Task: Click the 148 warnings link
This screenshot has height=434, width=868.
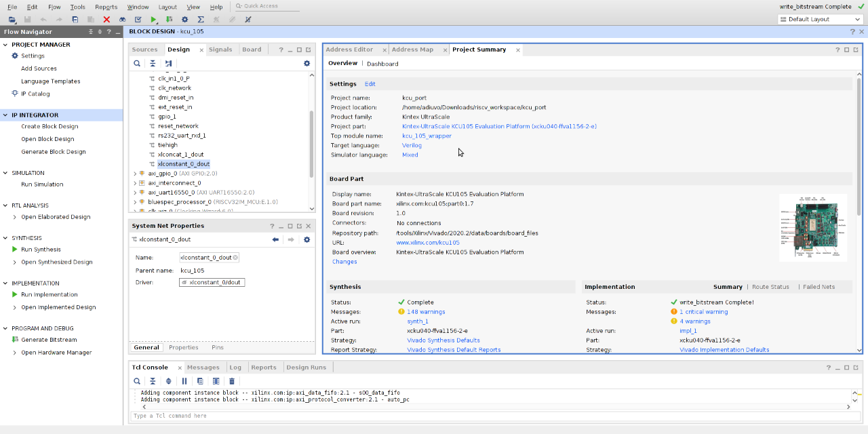Action: tap(426, 312)
